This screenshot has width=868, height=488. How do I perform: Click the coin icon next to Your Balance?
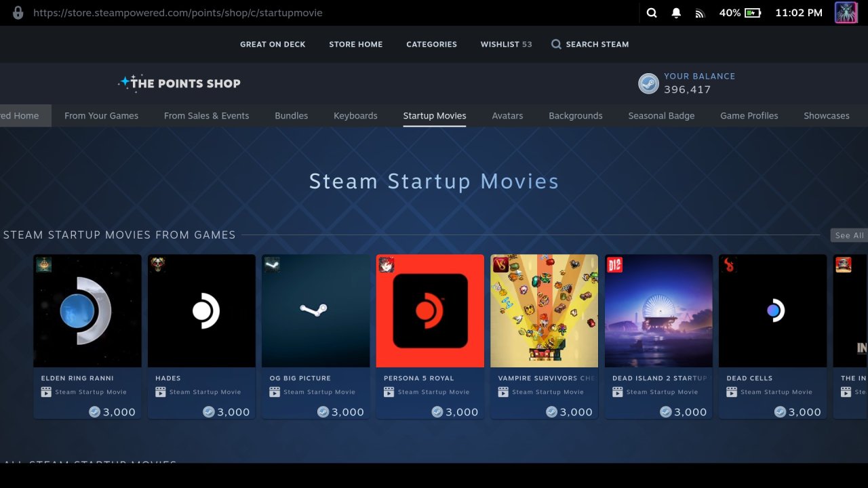[648, 83]
